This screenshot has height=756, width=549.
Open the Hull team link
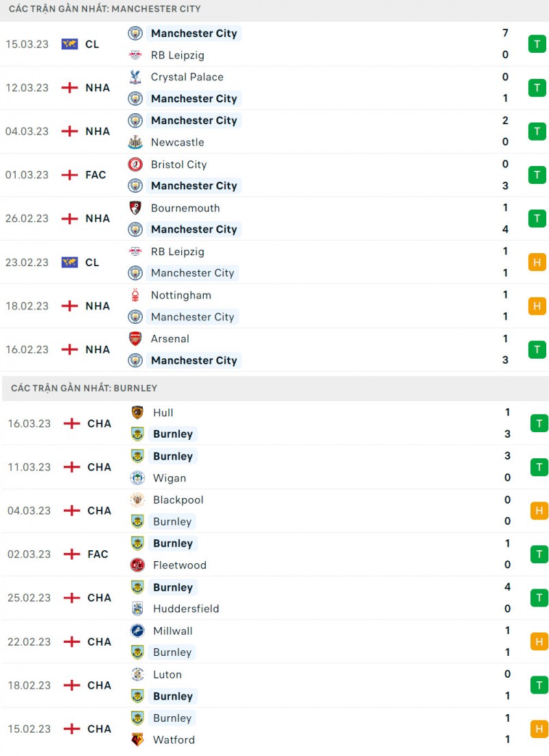pos(163,412)
